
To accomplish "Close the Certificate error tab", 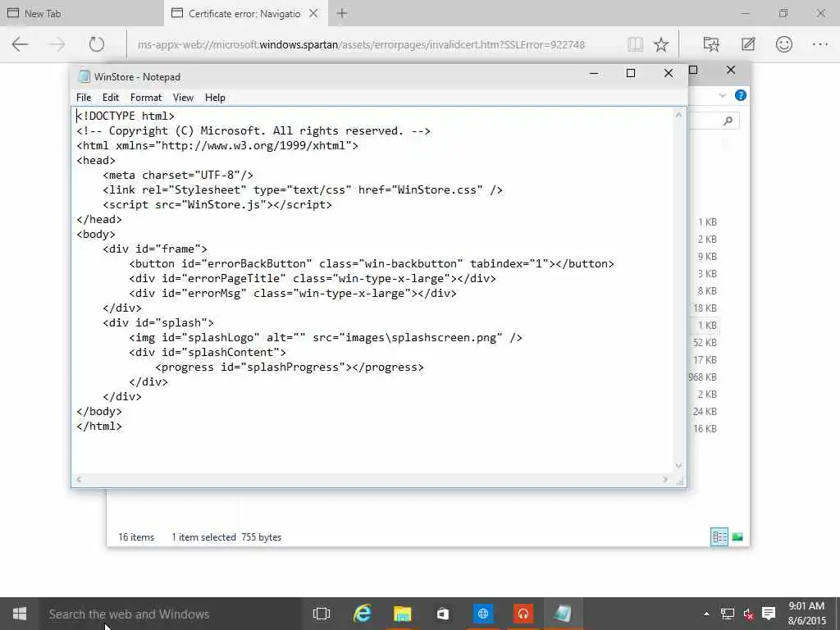I will coord(314,13).
